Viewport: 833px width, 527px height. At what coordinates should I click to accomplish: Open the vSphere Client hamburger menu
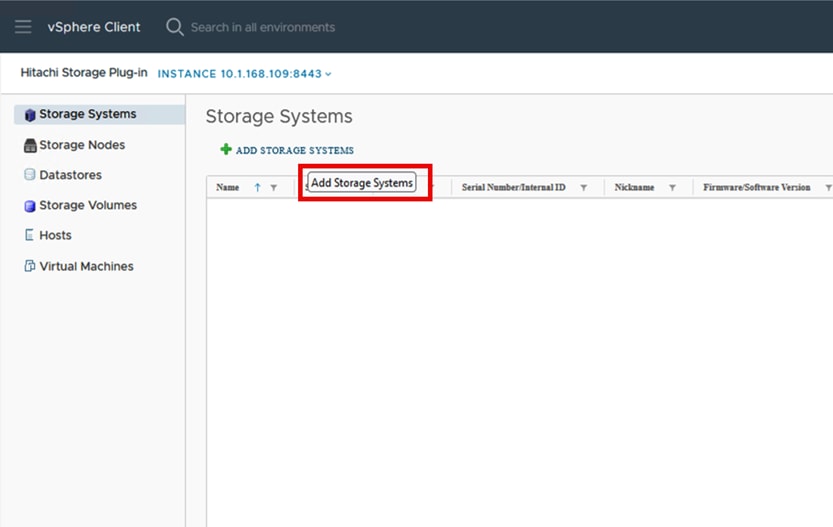(x=23, y=27)
